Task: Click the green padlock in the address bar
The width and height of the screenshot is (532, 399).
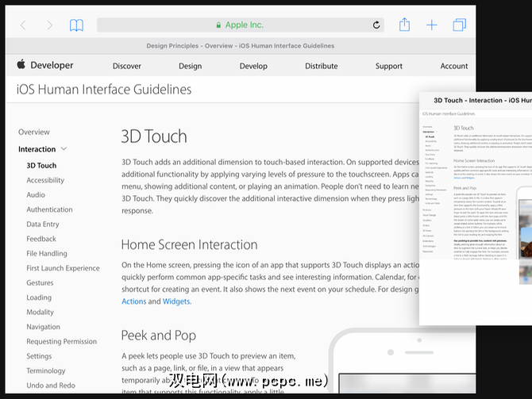Action: point(218,25)
